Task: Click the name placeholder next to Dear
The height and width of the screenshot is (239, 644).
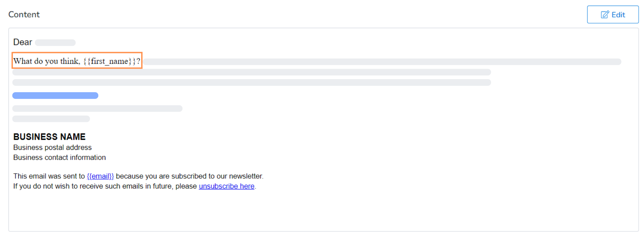Action: 55,43
